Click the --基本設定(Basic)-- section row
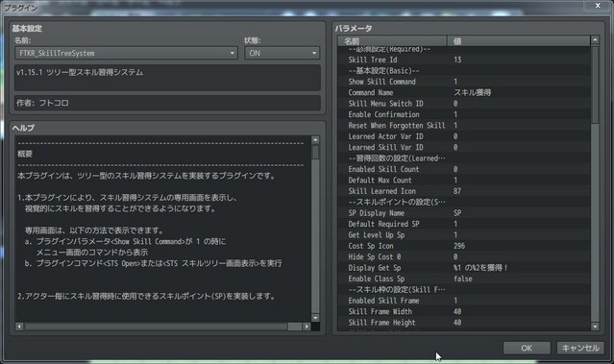The width and height of the screenshot is (614, 364). tap(464, 71)
